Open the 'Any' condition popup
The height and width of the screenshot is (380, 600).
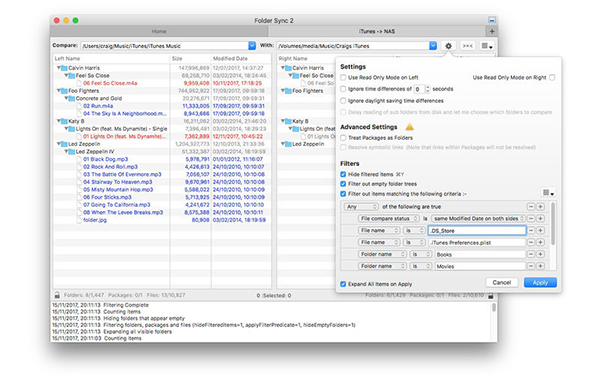click(361, 207)
